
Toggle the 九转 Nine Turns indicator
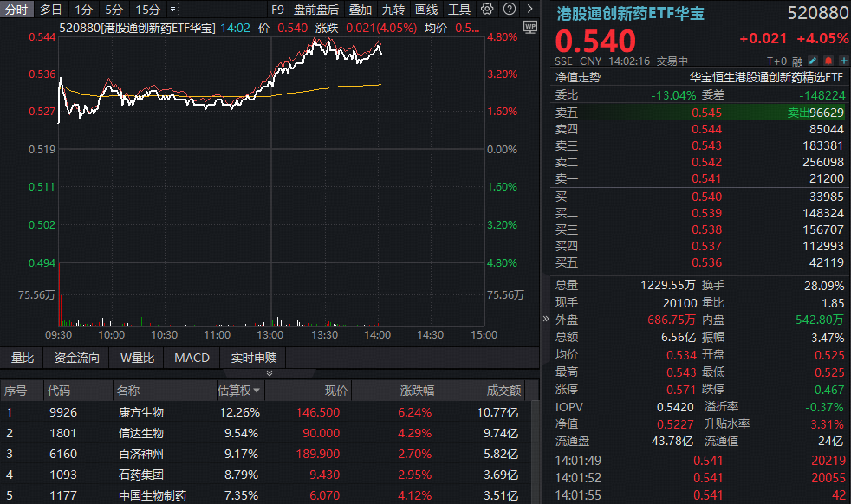click(x=393, y=9)
